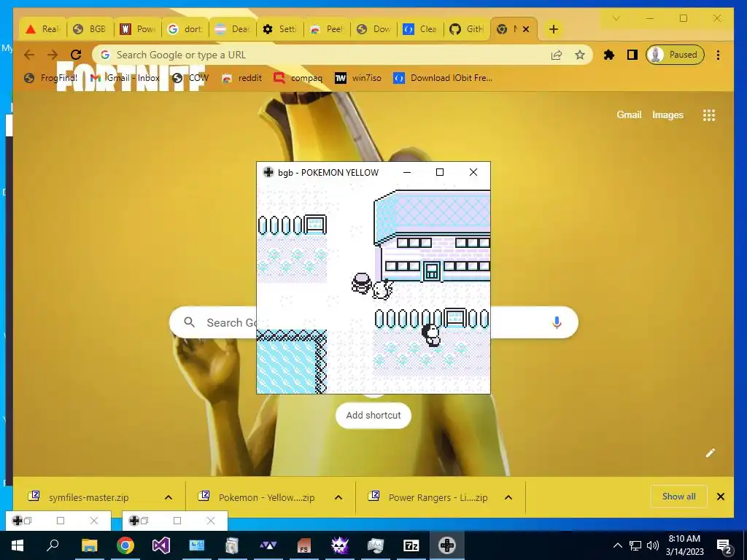Open the win7iso bookmark
This screenshot has width=747, height=560.
tap(357, 78)
